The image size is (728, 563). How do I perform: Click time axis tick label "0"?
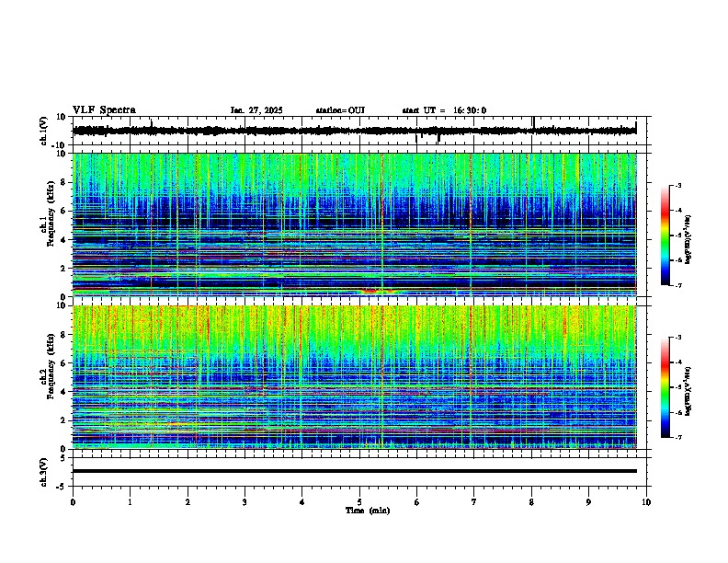73,502
